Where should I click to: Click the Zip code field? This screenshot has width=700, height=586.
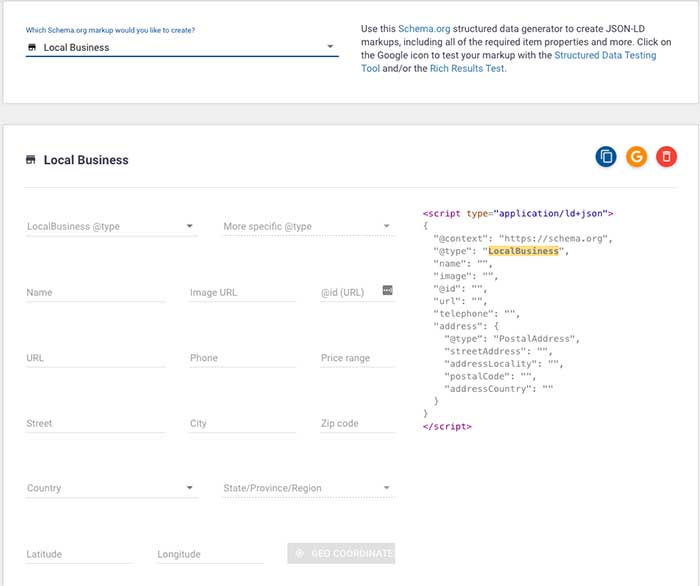click(x=357, y=423)
